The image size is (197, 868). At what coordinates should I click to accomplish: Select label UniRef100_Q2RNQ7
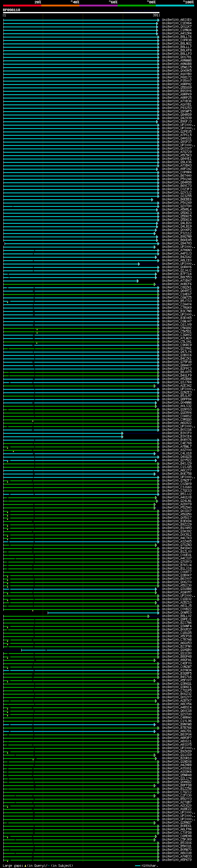point(177,823)
